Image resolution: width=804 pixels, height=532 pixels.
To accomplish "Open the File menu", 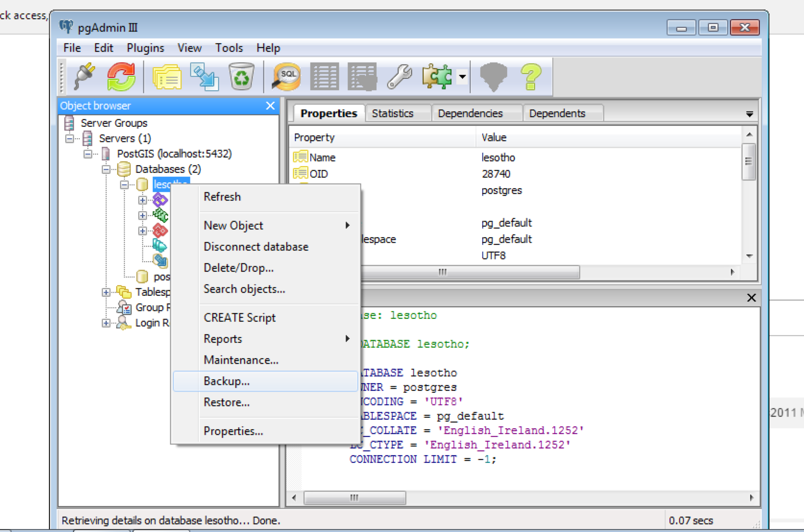I will (72, 48).
